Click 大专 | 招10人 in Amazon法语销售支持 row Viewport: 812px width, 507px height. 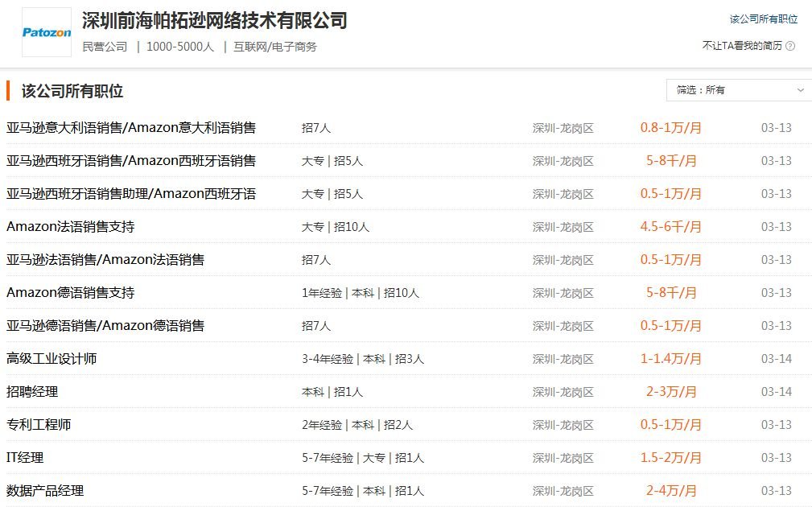click(336, 227)
